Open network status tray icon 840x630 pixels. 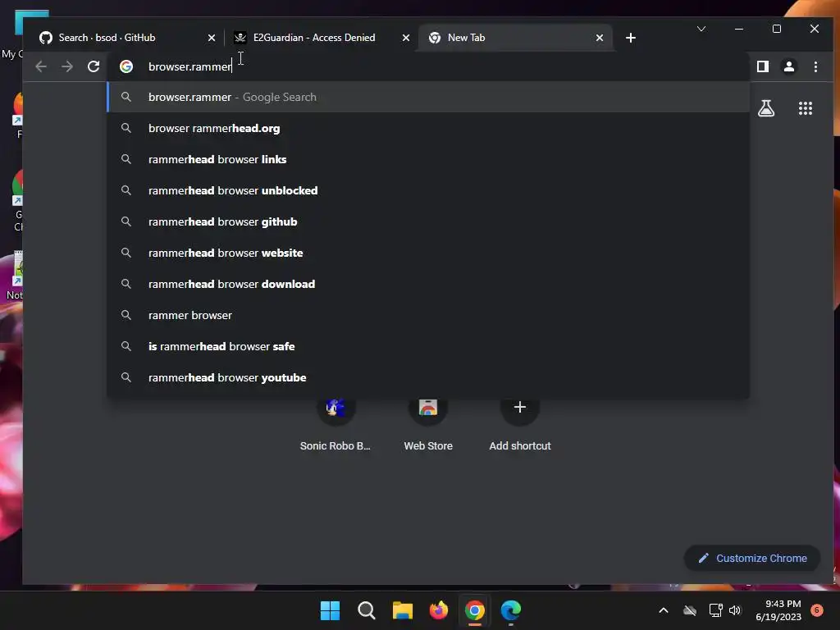point(715,610)
